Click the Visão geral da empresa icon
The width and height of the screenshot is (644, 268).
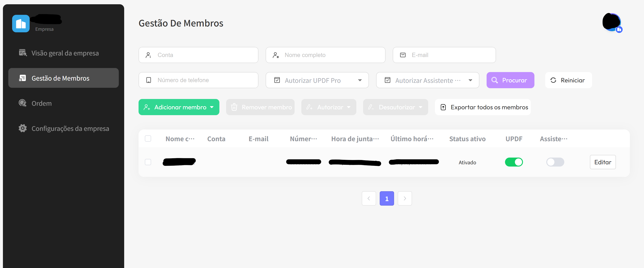(23, 53)
